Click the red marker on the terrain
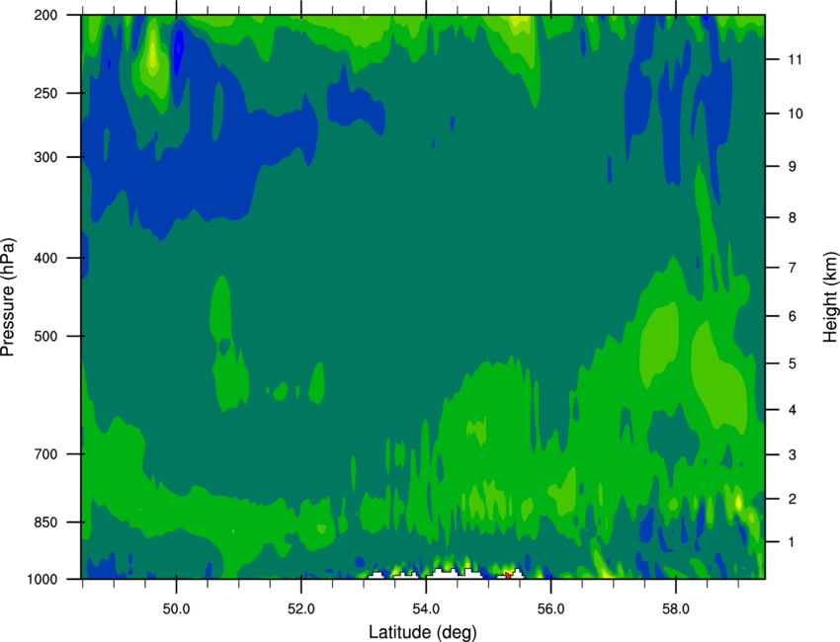This screenshot has width=840, height=642. coord(507,575)
